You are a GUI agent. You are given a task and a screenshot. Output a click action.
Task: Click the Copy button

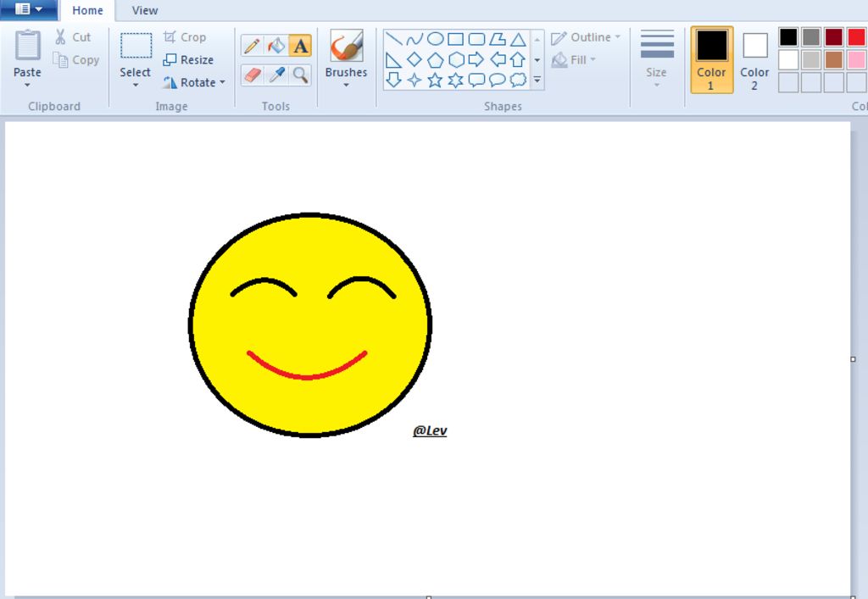tap(75, 60)
